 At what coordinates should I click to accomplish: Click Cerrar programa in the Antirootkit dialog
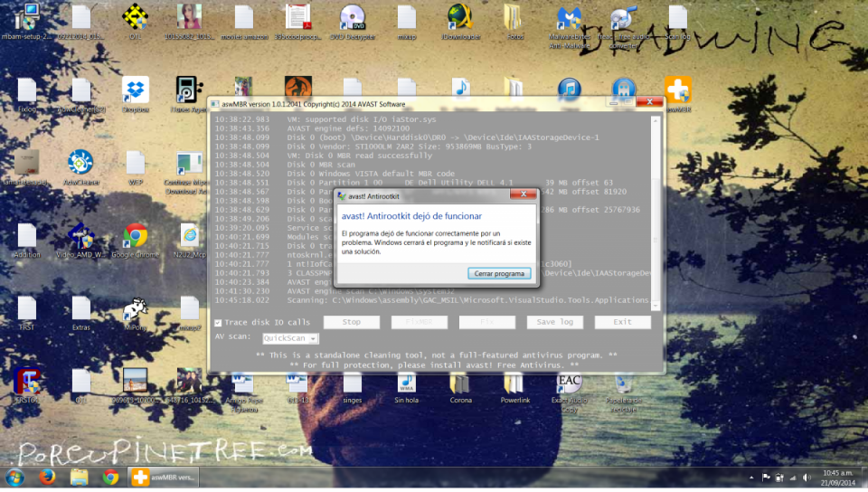pos(499,273)
